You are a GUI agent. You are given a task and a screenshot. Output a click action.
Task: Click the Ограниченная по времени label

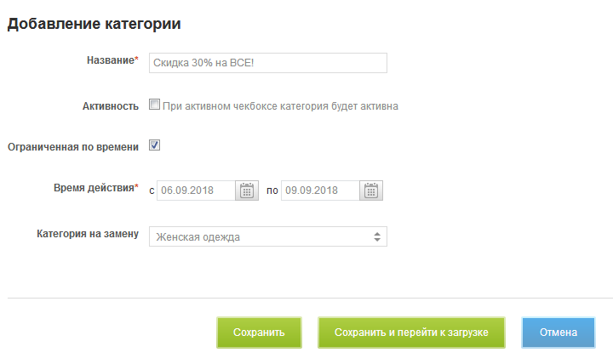point(72,146)
